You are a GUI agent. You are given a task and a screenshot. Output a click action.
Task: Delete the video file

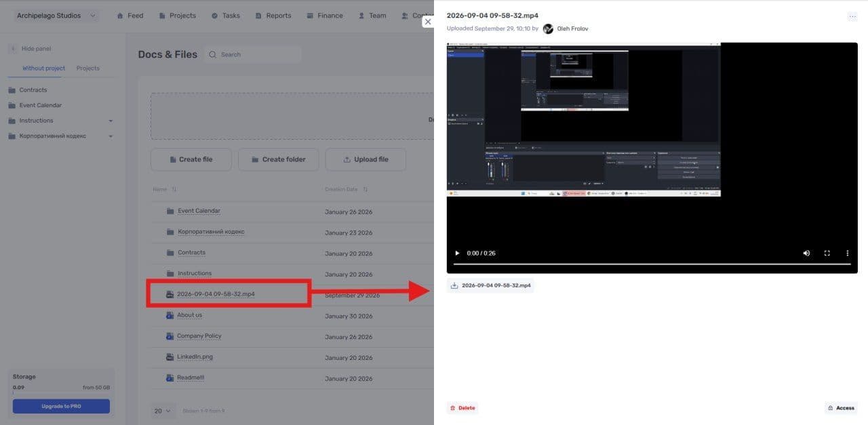pyautogui.click(x=462, y=408)
